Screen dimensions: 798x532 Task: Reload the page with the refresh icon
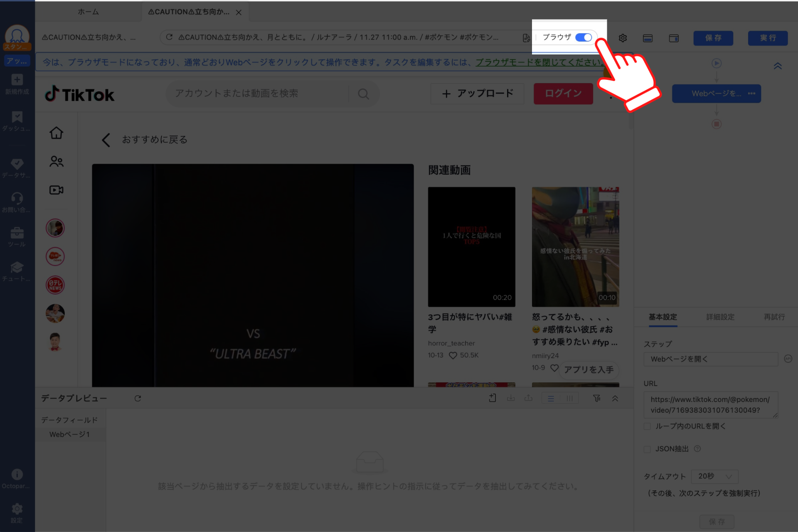[169, 37]
